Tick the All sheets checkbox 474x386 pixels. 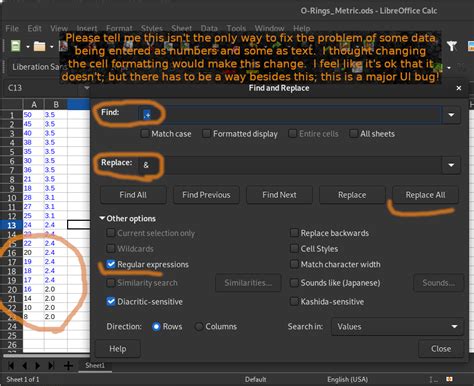353,134
